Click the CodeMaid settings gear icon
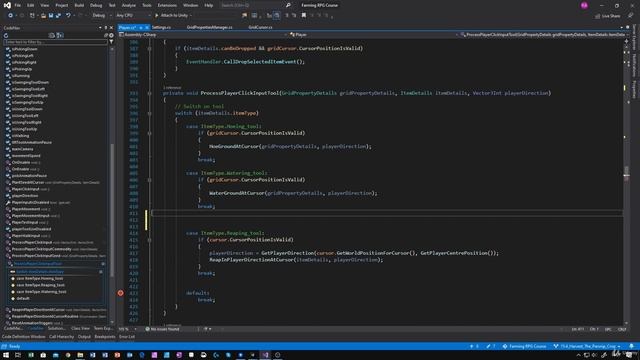The height and width of the screenshot is (360, 640). [111, 36]
